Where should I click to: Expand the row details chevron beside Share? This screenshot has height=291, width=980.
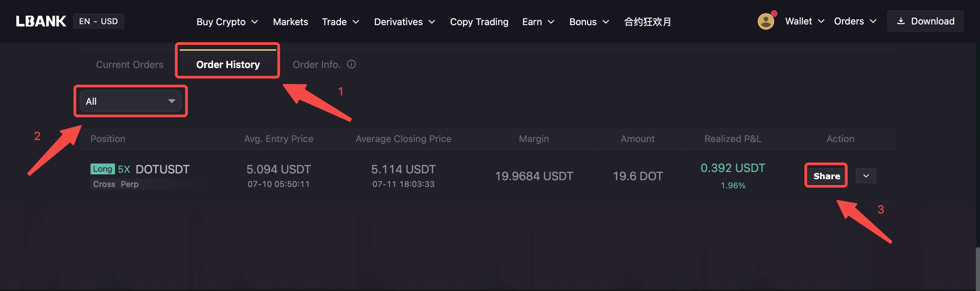pyautogui.click(x=866, y=176)
